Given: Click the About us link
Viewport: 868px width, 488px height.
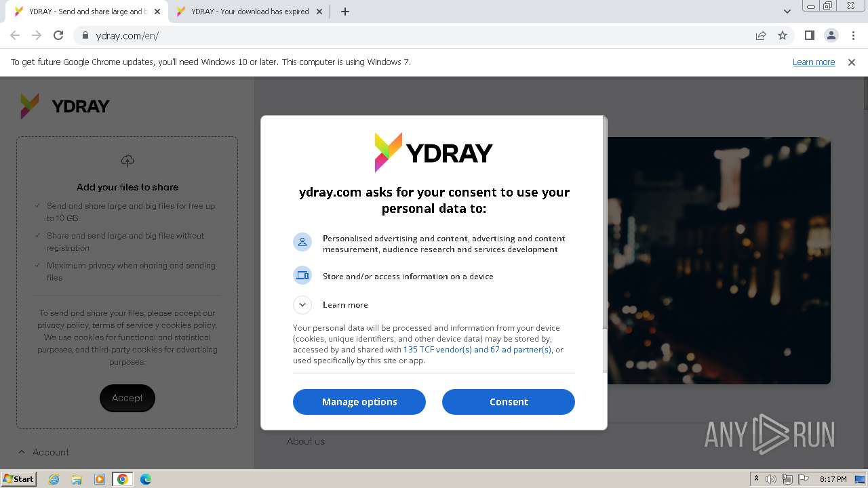Looking at the screenshot, I should pos(306,441).
